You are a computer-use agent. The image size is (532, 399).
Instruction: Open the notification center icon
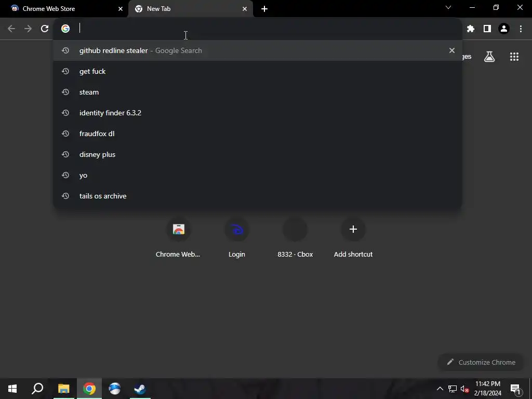515,389
